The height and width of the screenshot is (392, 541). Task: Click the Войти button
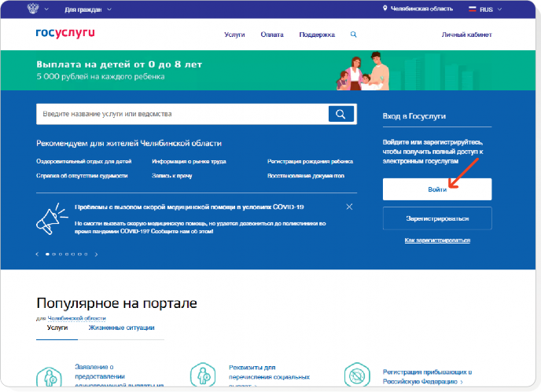tap(437, 189)
